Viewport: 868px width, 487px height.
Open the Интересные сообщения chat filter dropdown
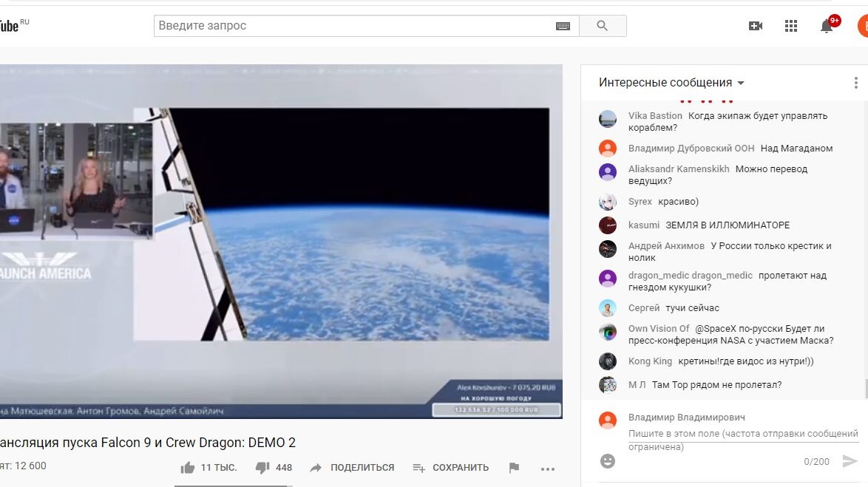coord(671,83)
